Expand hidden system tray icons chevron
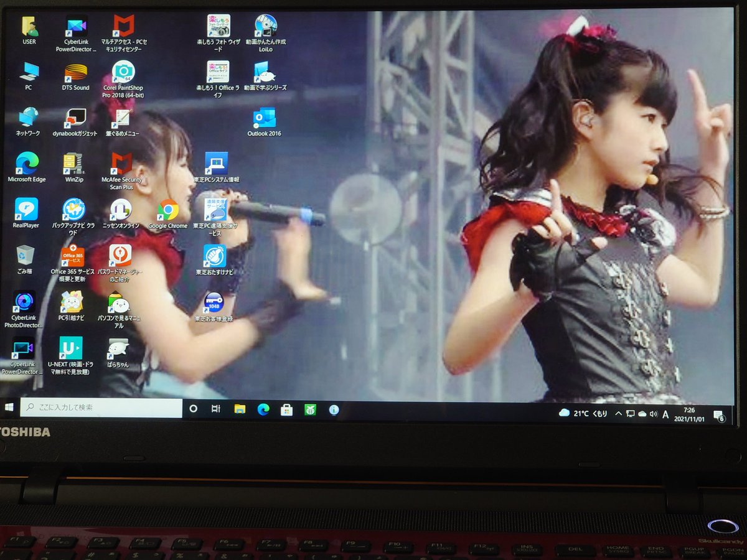 [618, 414]
